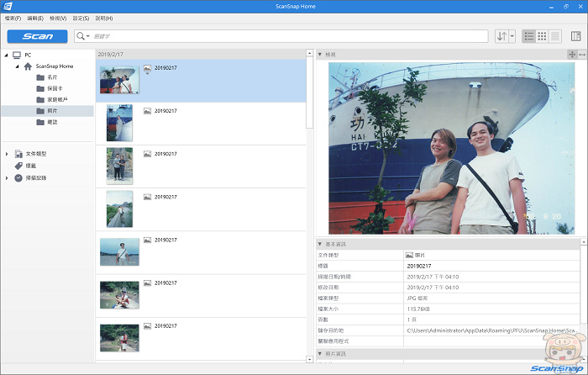
Task: Click the photo type icon in 文件類型 row
Action: point(409,256)
